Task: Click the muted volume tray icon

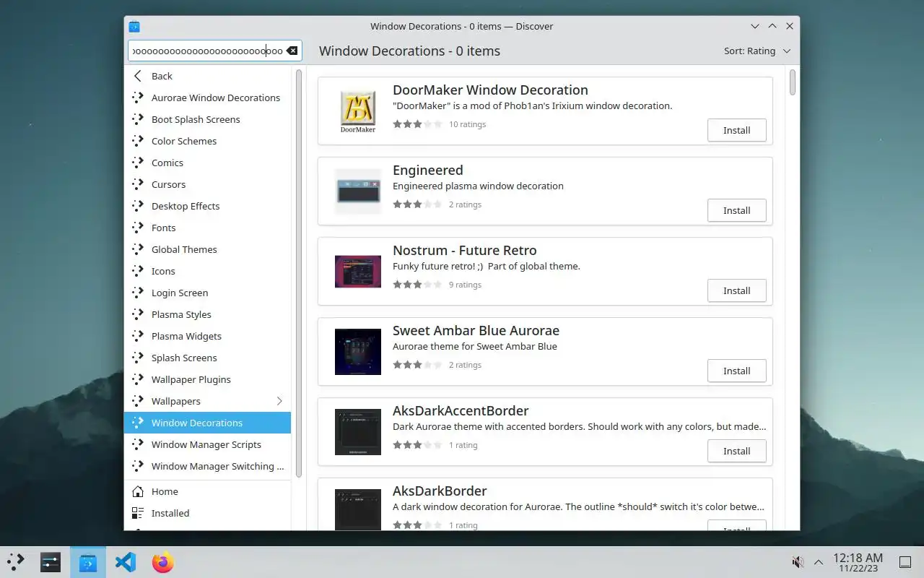Action: point(798,562)
